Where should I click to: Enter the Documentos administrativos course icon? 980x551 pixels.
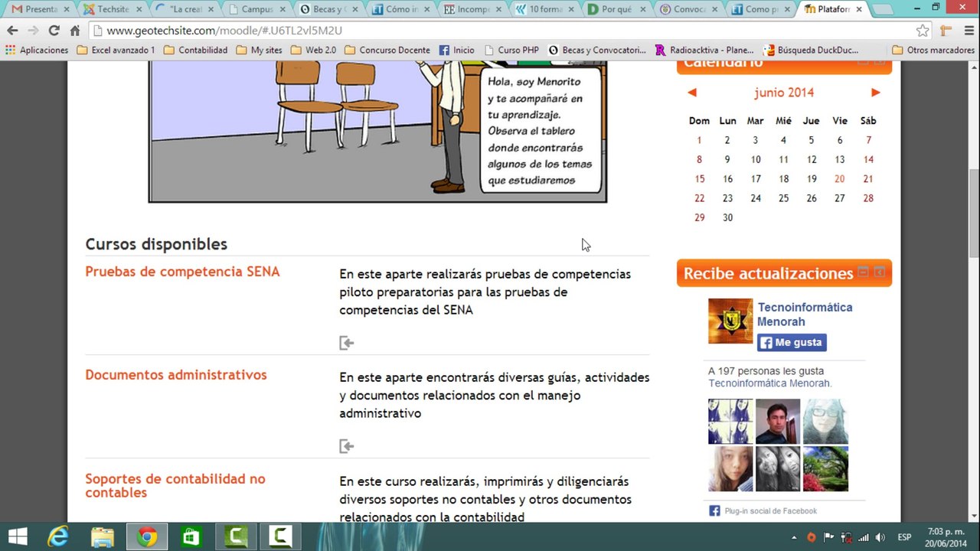347,446
